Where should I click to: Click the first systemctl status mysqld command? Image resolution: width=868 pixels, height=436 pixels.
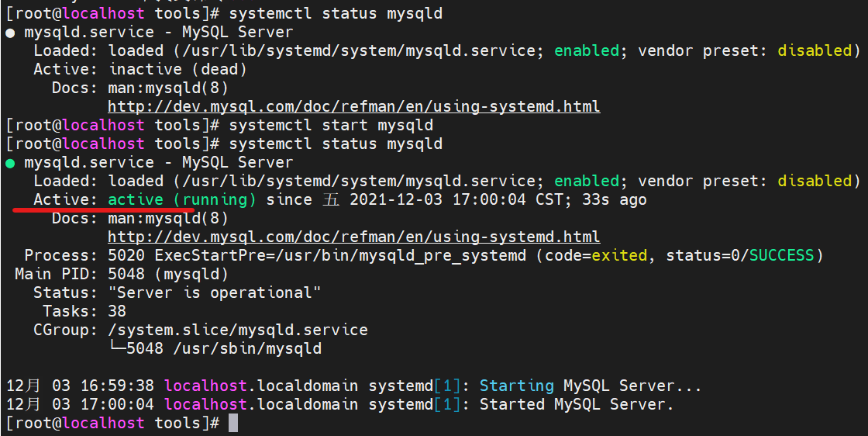pos(336,13)
